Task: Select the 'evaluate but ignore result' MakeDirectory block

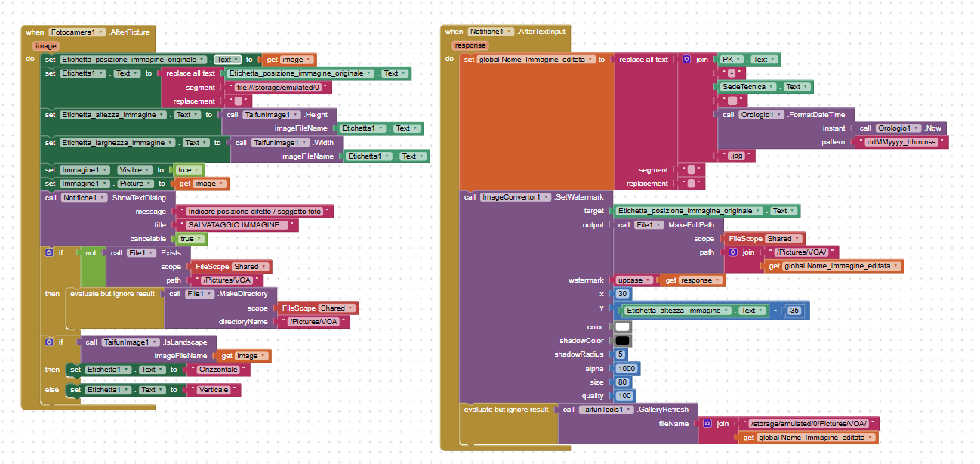Action: 115,293
